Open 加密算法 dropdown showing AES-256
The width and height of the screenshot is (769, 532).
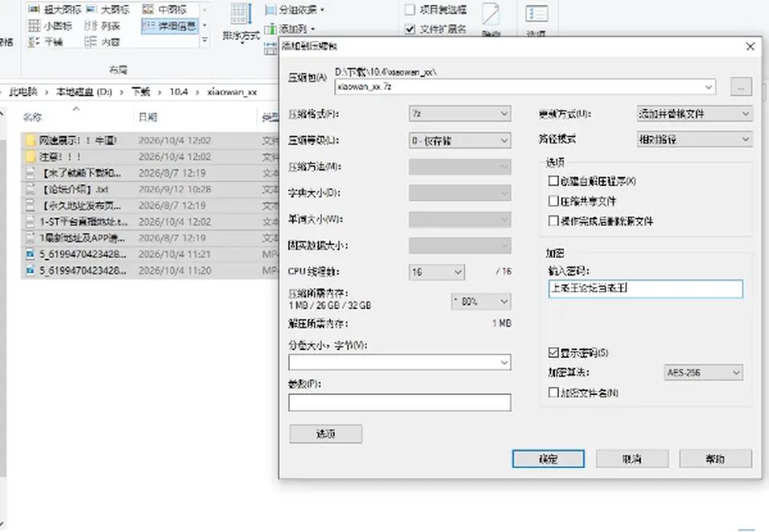(x=703, y=373)
